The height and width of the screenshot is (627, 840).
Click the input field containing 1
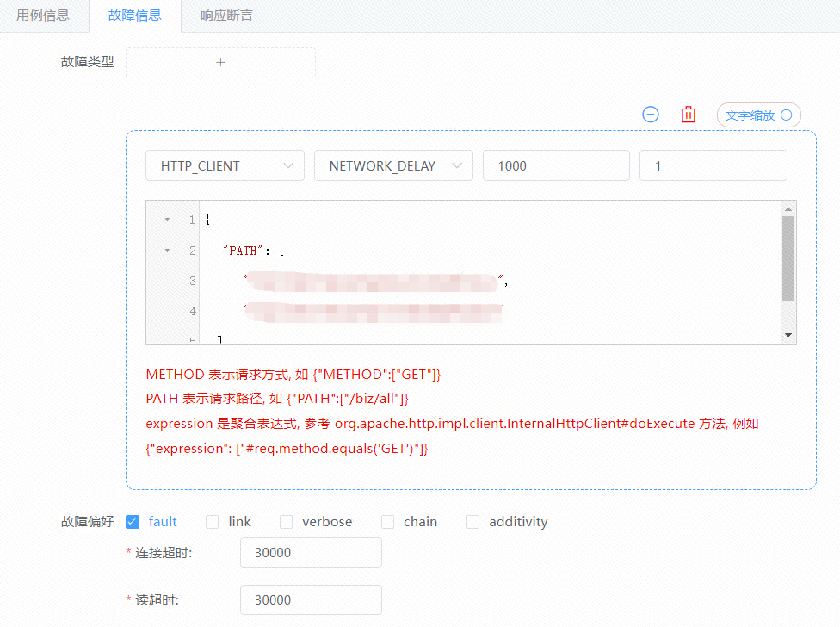click(713, 165)
